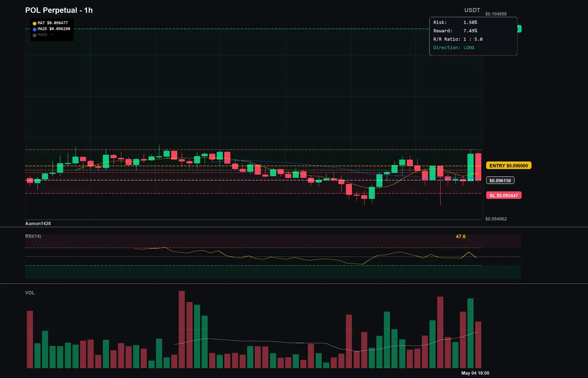The image size is (588, 378).
Task: Select the MA7 $0.096477 legend text
Action: click(x=52, y=23)
